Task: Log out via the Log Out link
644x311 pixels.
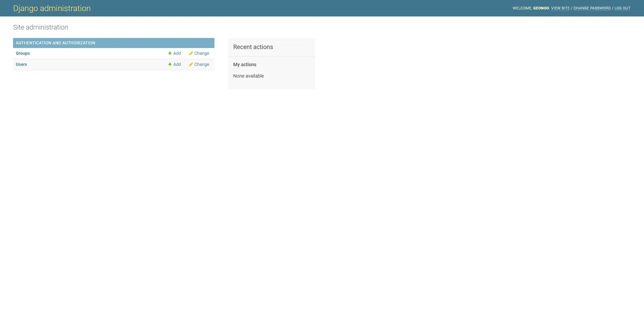Action: click(x=623, y=8)
